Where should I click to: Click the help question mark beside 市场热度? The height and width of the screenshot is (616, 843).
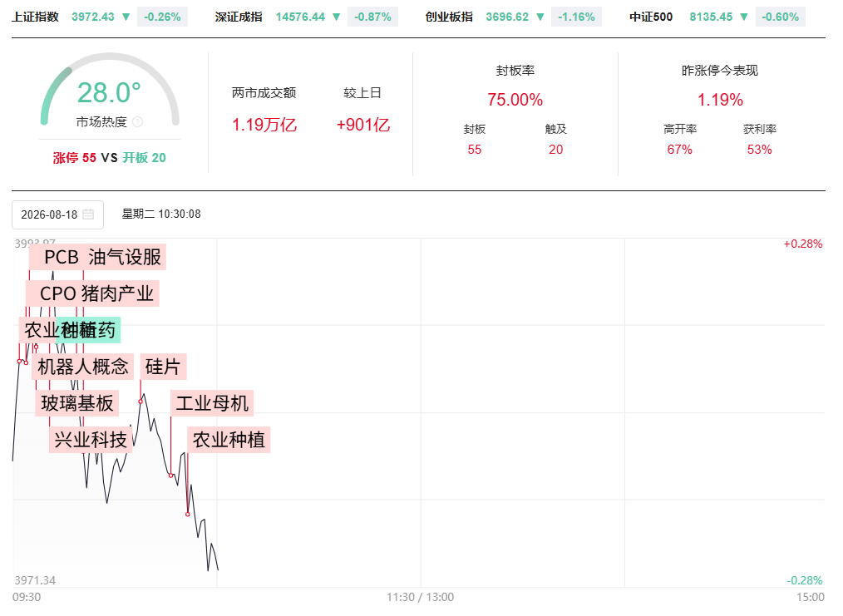138,122
